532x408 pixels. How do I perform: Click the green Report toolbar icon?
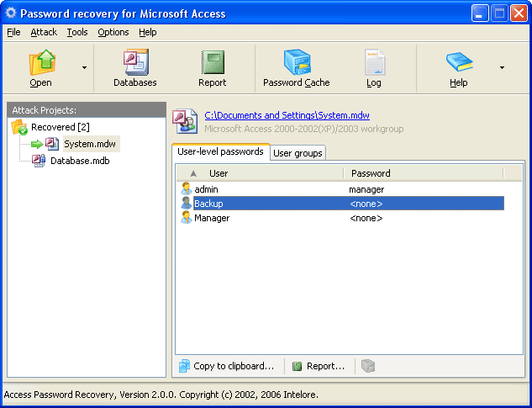click(x=213, y=62)
